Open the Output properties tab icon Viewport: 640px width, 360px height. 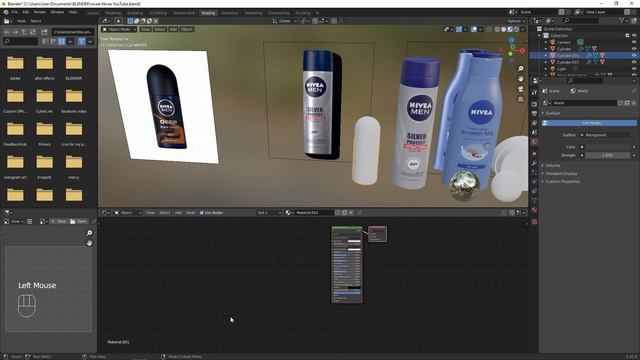[x=534, y=113]
